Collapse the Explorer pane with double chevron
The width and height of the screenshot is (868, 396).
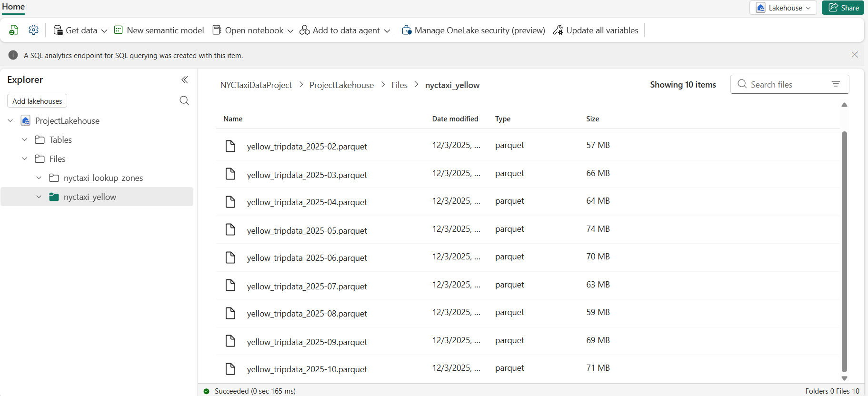pyautogui.click(x=185, y=80)
